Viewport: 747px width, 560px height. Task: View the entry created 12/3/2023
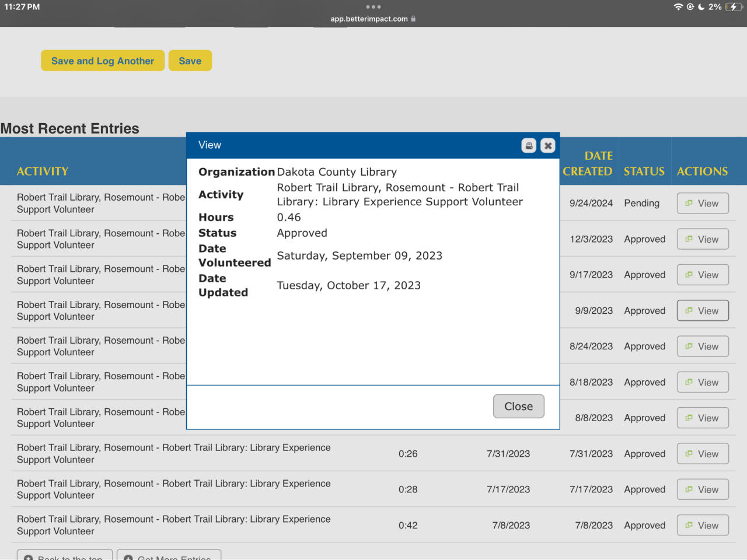703,239
